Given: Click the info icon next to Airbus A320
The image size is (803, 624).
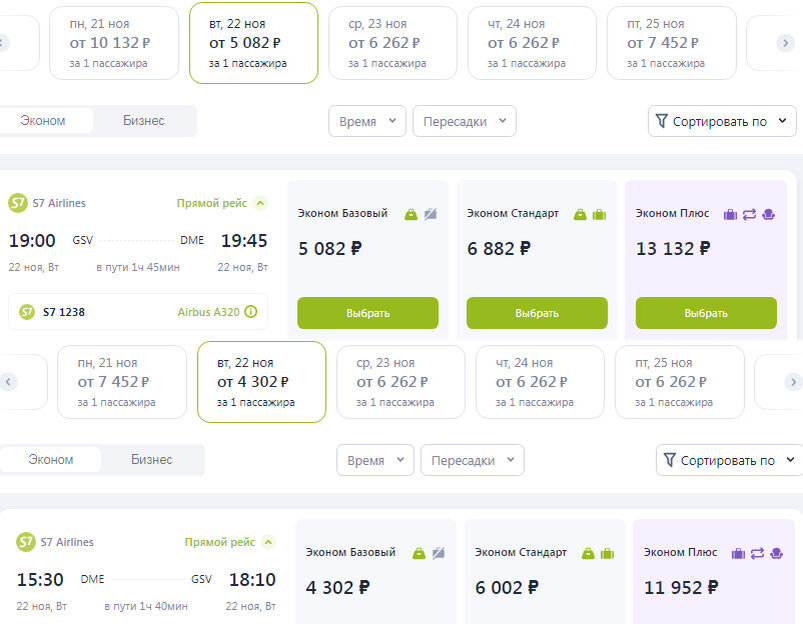Looking at the screenshot, I should click(251, 311).
